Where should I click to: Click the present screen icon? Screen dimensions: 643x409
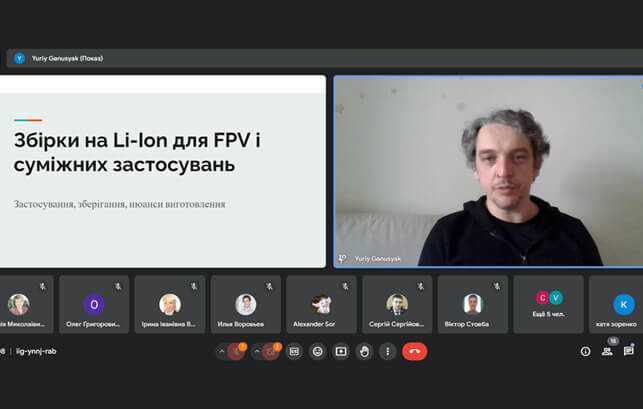coord(341,352)
